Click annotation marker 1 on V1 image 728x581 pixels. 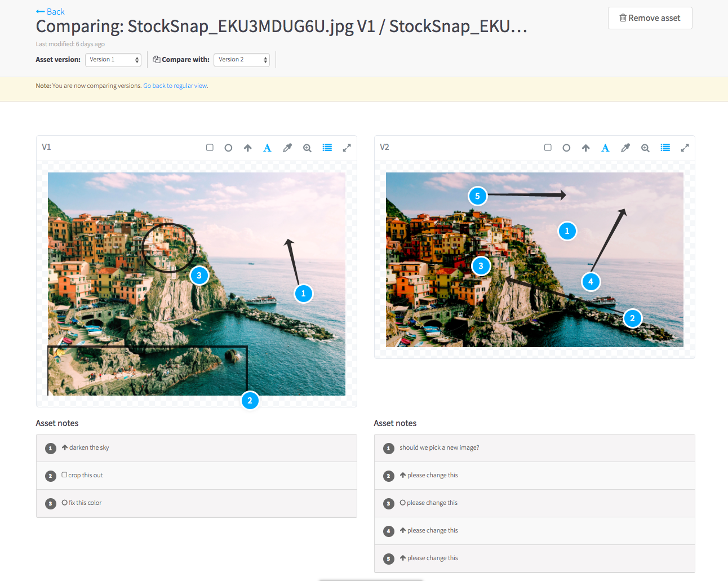coord(303,293)
